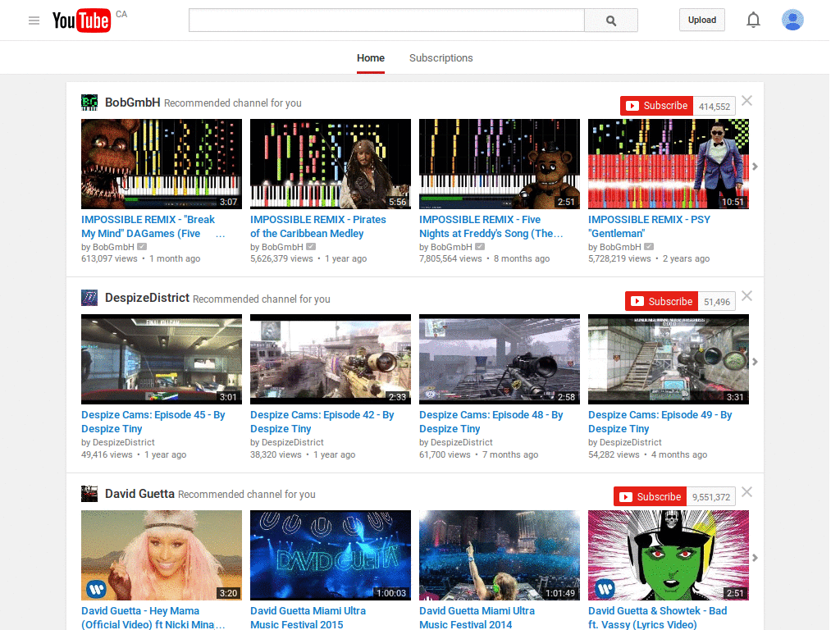Open the Despize Cams Episode 42 thumbnail

(331, 359)
